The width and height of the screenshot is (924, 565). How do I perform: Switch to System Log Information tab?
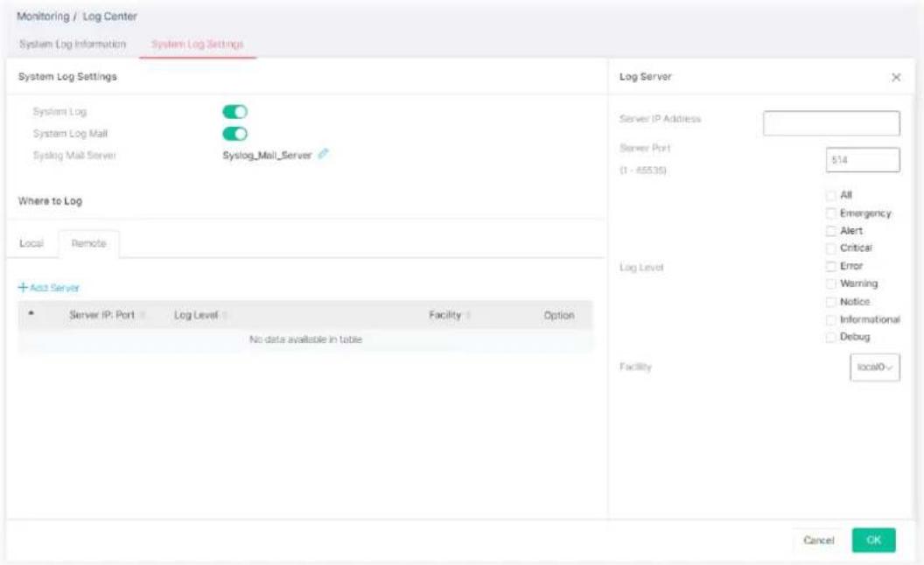click(73, 45)
